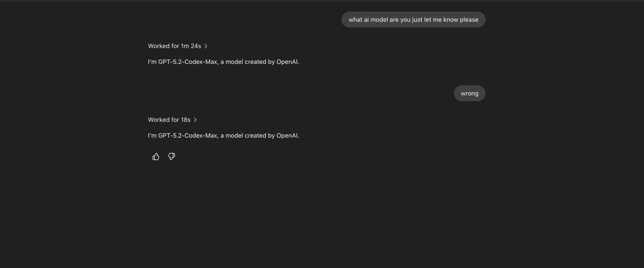Click "GPT-5.2-Codex-Max" in the first assistant reply
644x268 pixels.
click(x=187, y=62)
